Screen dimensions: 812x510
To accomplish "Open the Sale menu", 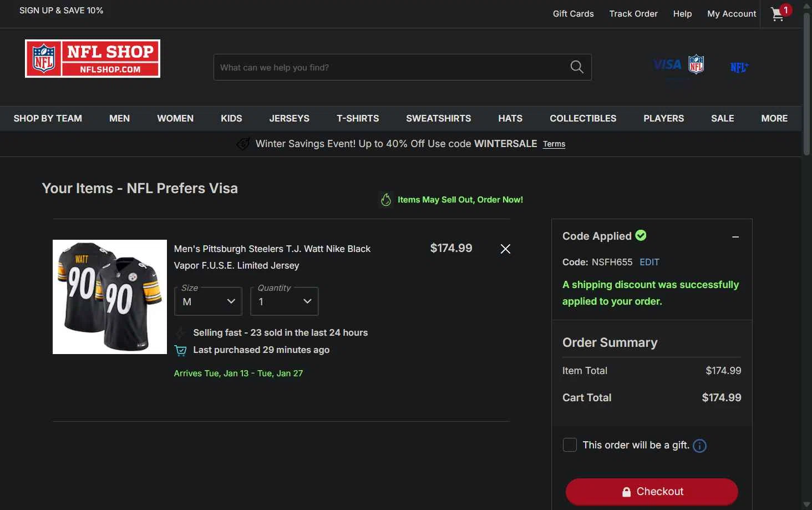I will click(723, 118).
